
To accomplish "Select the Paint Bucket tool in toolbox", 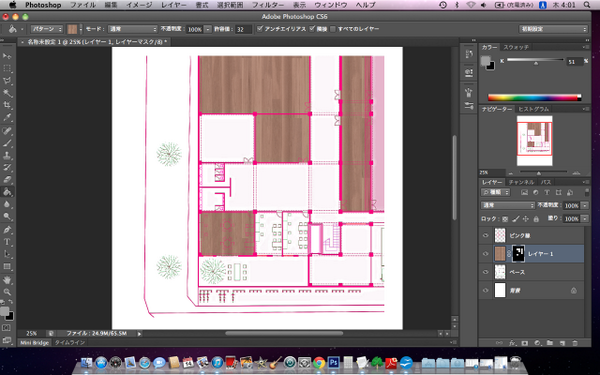I will pyautogui.click(x=7, y=192).
